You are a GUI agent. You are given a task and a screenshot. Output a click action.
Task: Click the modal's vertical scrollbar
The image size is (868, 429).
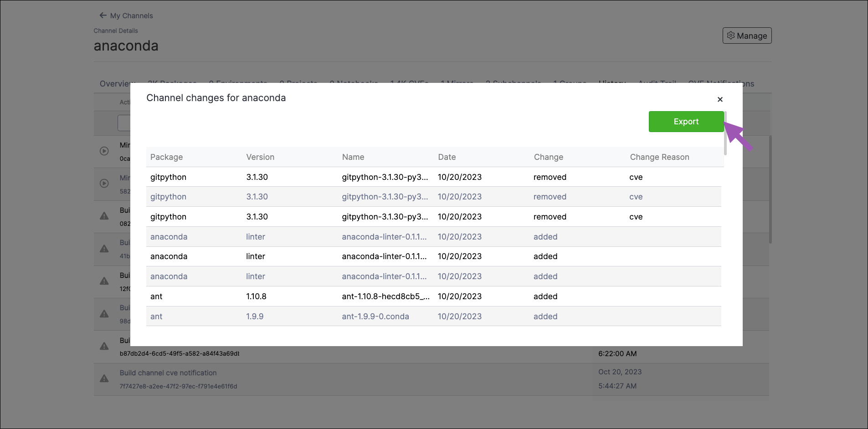725,133
